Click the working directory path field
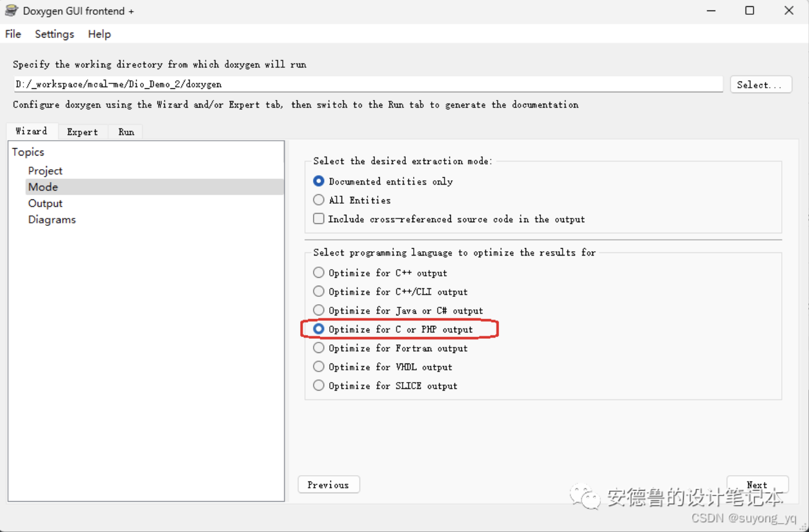The image size is (809, 532). pos(368,84)
